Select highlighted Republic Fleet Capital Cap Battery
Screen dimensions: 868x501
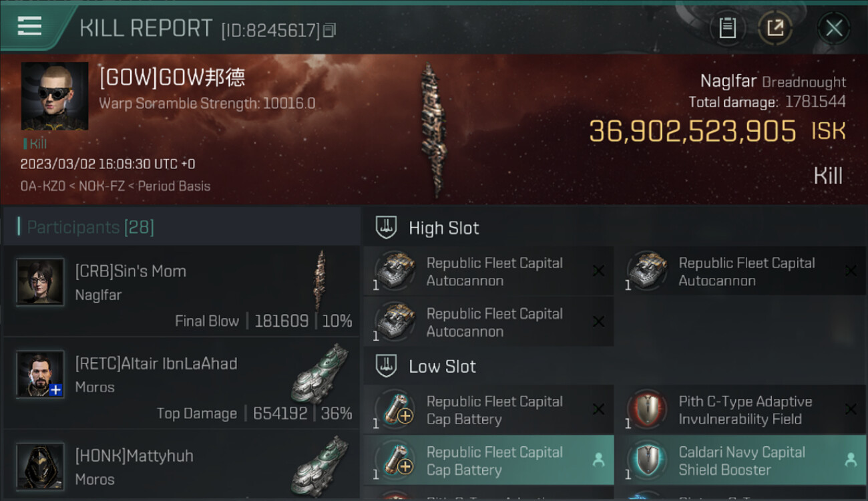[x=488, y=460]
